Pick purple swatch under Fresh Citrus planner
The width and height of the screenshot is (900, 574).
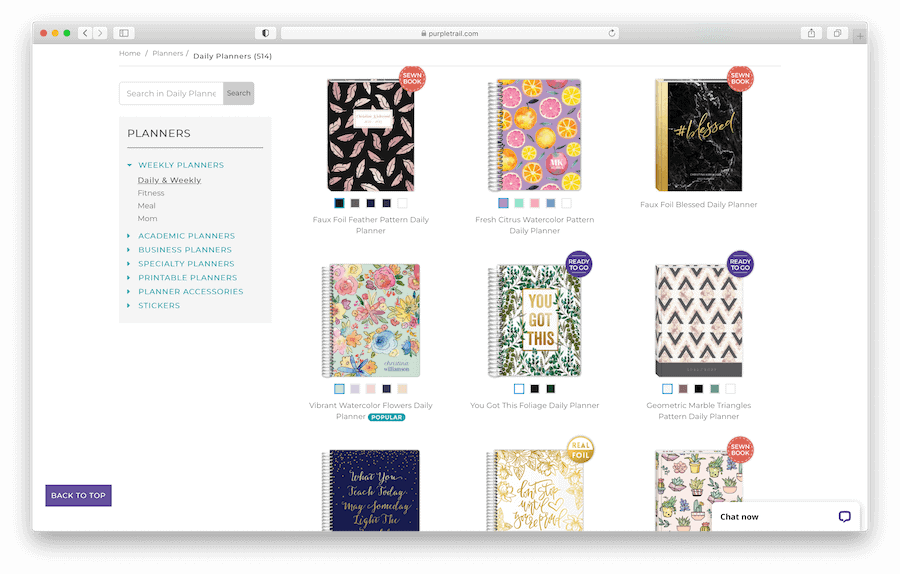coord(503,203)
